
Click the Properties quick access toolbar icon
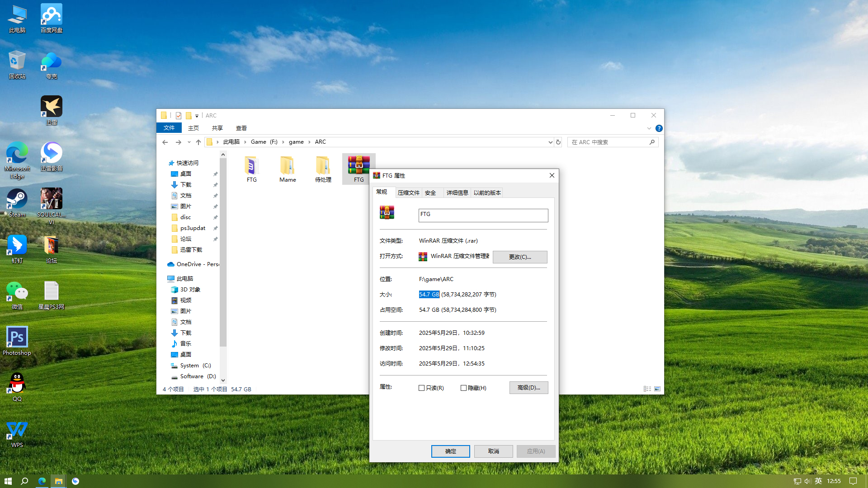[179, 116]
